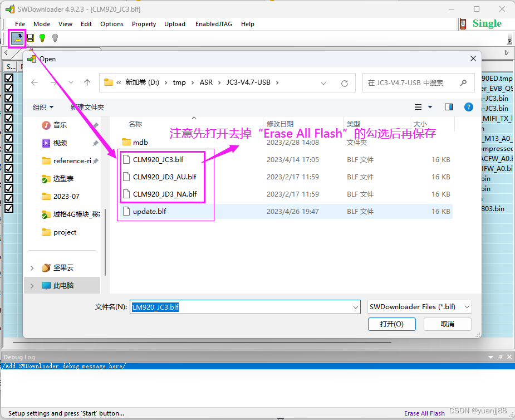This screenshot has width=515, height=420.
Task: Expand the 坚果云 tree node
Action: (x=32, y=268)
